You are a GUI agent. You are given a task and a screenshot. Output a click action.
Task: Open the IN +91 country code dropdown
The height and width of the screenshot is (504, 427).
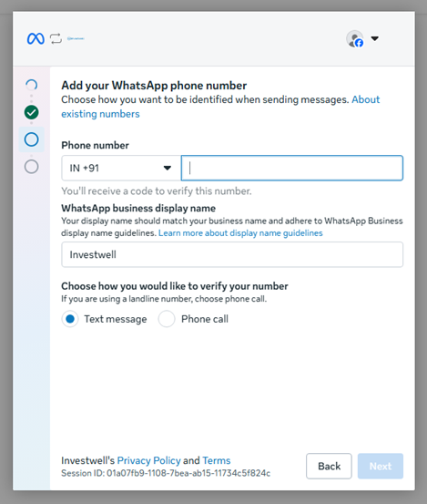121,168
